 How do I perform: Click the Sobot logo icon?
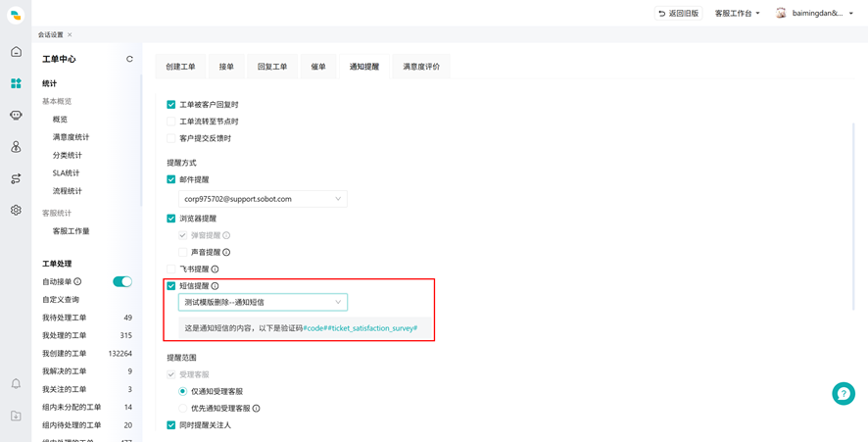[x=16, y=15]
